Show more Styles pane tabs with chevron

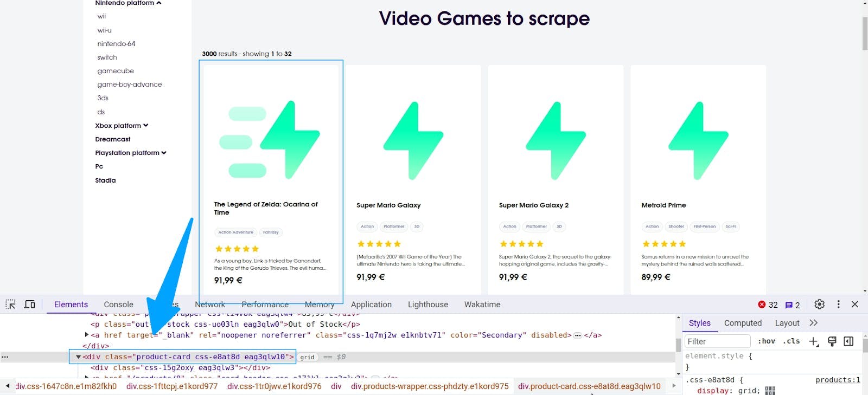(813, 323)
